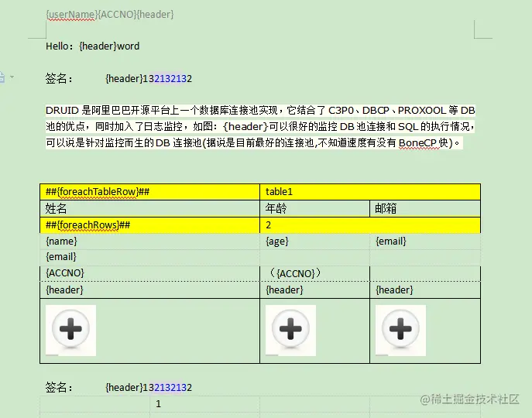Select the plus image in first column
Screen dimensions: 532x418
pyautogui.click(x=71, y=331)
